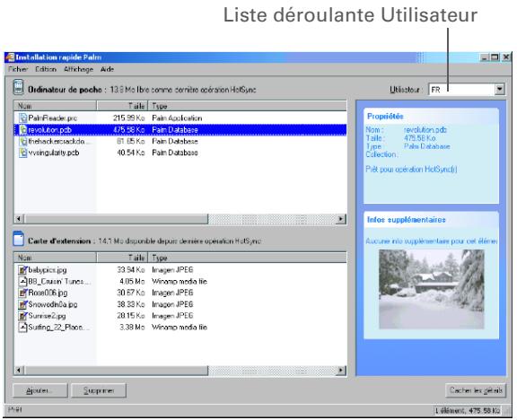Click the Rose006.jpg image icon
Screen dimensions: 517x420
click(22, 293)
